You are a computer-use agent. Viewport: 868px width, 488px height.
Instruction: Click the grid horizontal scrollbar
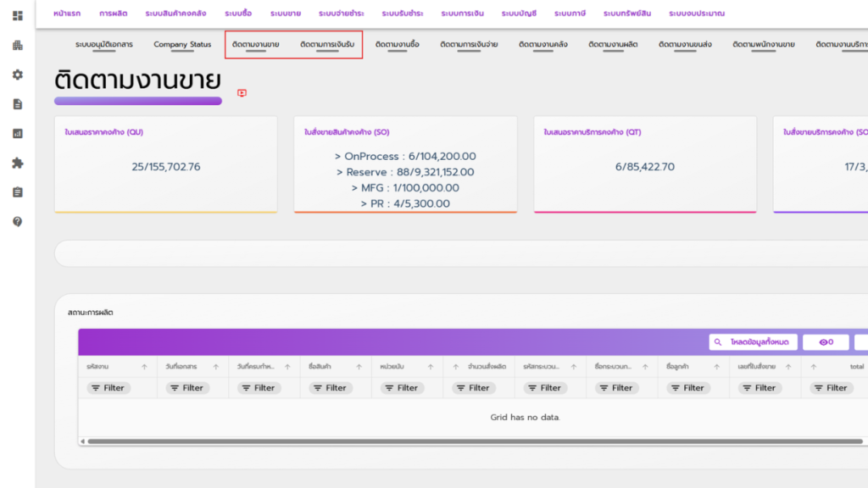click(x=475, y=441)
